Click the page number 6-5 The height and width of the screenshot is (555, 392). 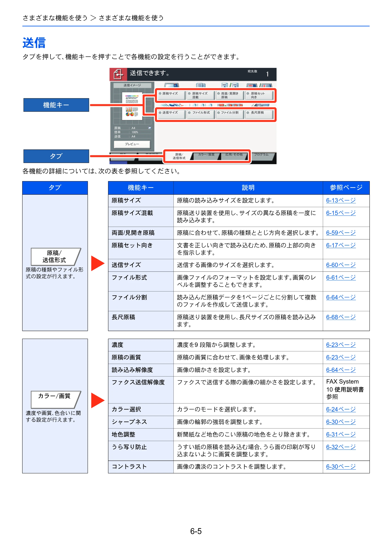click(196, 531)
